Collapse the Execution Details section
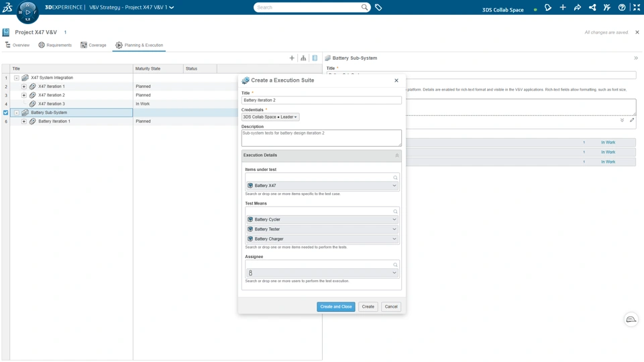This screenshot has height=362, width=644. (396, 156)
